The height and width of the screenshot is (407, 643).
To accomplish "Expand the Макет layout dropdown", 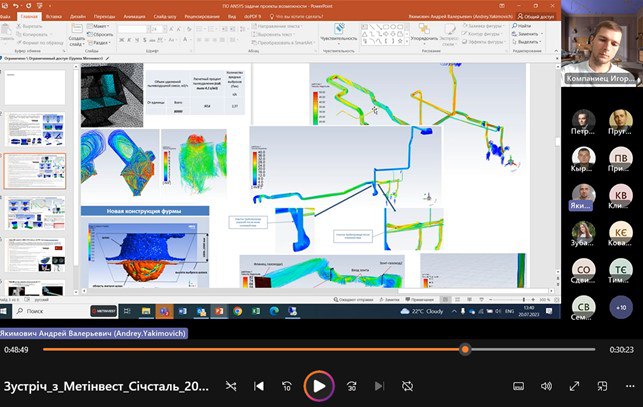I will tap(100, 27).
